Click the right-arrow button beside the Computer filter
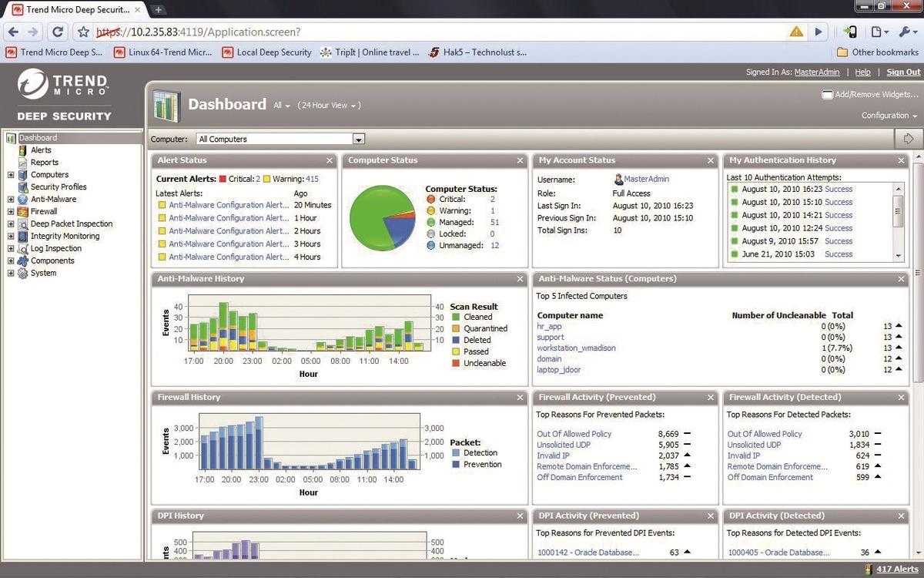 (909, 139)
